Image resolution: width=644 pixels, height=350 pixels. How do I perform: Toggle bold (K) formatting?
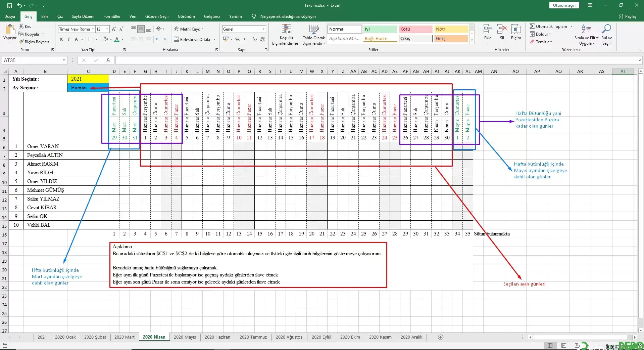point(61,39)
